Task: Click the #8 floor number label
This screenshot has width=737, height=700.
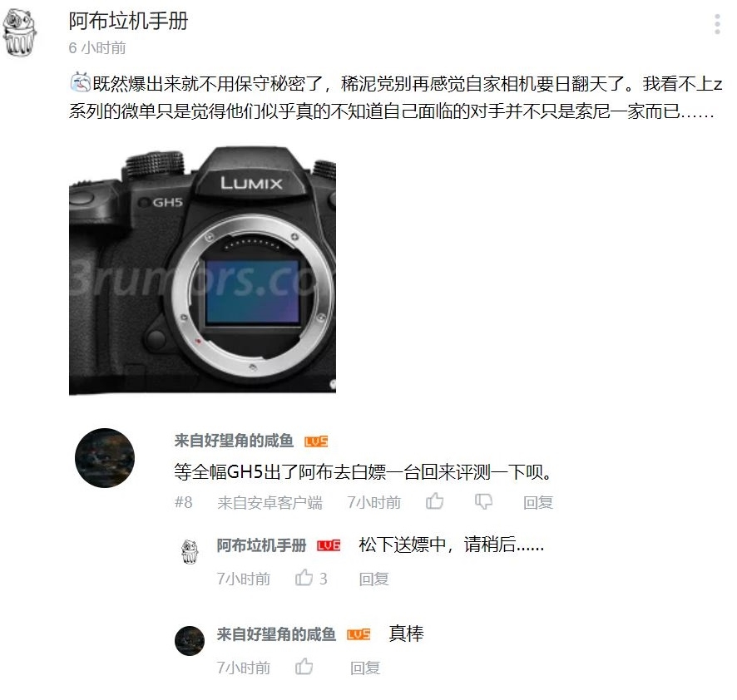Action: click(183, 502)
